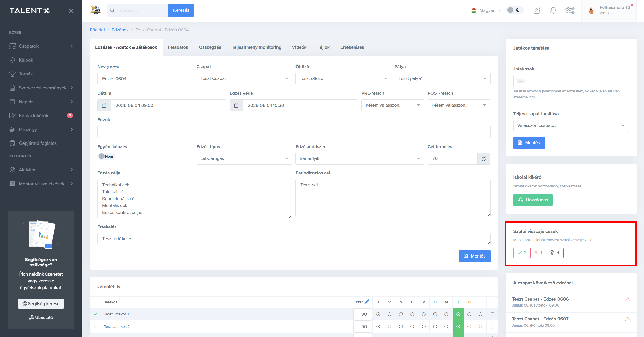Click the Edzések breadcrumb link

click(x=120, y=30)
